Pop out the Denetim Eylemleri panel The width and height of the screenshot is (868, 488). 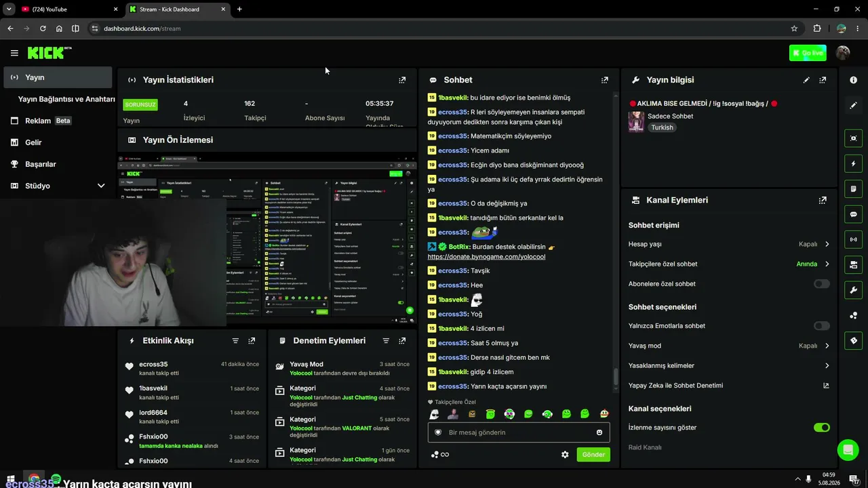402,341
